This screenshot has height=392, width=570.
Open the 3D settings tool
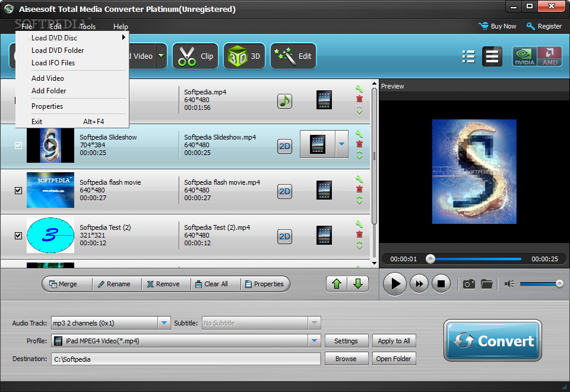pyautogui.click(x=244, y=56)
